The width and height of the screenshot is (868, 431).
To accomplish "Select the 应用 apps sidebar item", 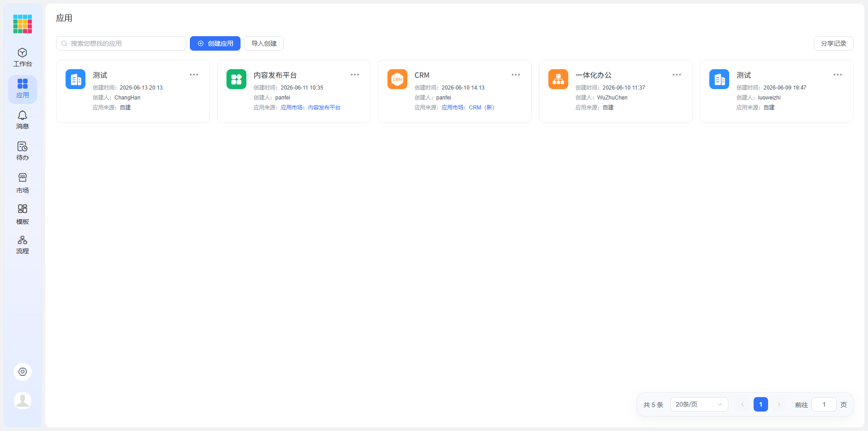I will point(23,89).
